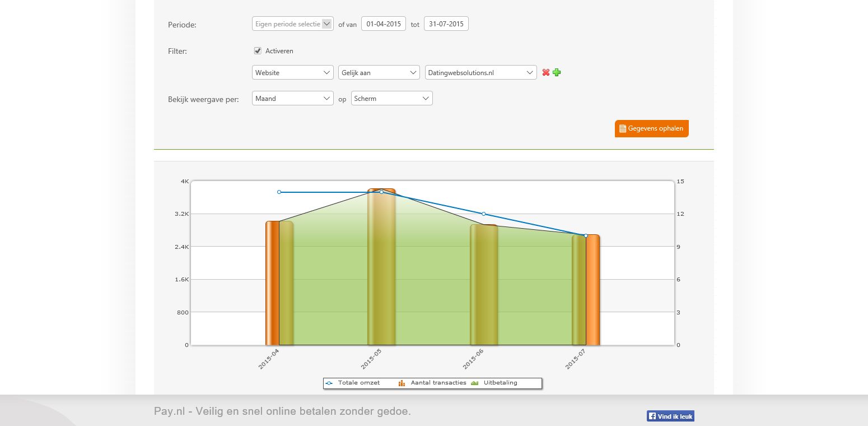Viewport: 868px width, 426px height.
Task: Click the 2015-05 bar in chart
Action: [381, 267]
